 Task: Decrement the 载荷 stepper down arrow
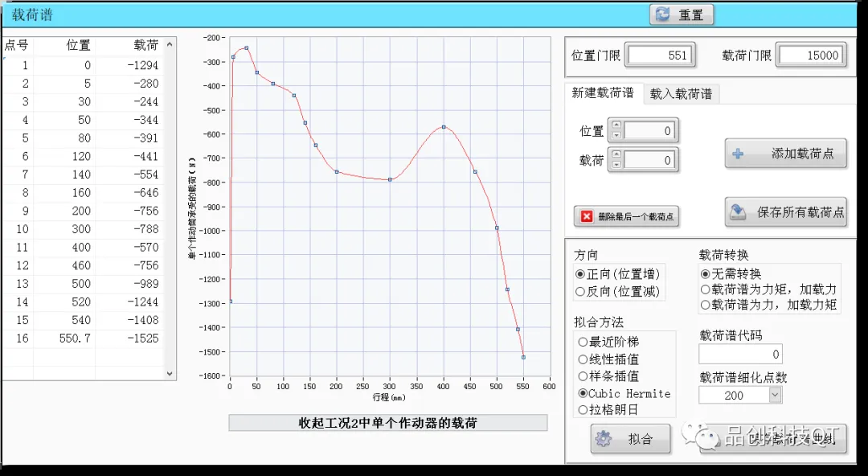point(616,165)
